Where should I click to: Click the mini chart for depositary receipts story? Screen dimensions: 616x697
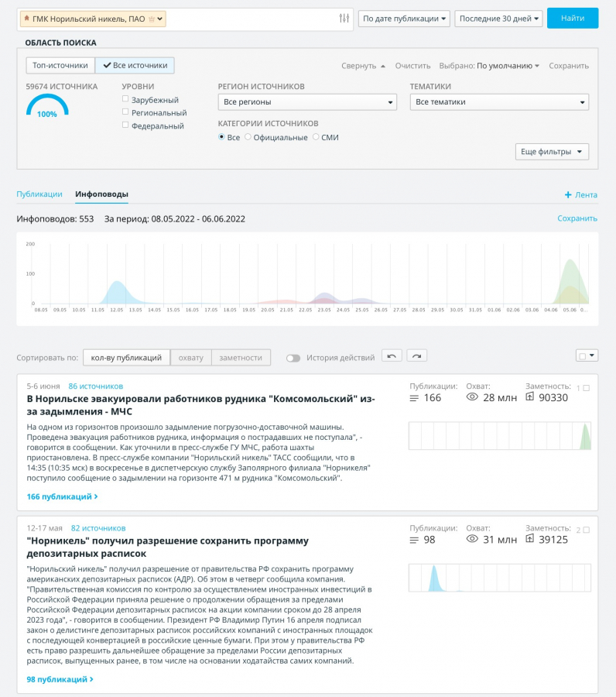(x=500, y=578)
